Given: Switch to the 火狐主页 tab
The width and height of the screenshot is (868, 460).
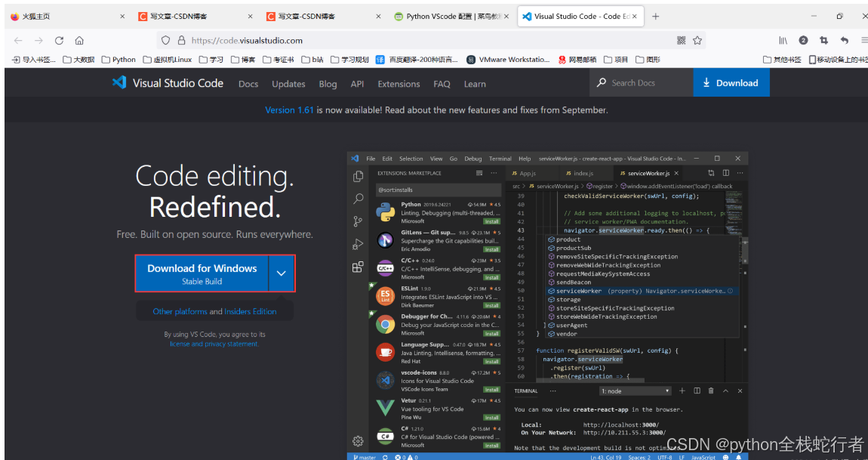Looking at the screenshot, I should [x=66, y=17].
